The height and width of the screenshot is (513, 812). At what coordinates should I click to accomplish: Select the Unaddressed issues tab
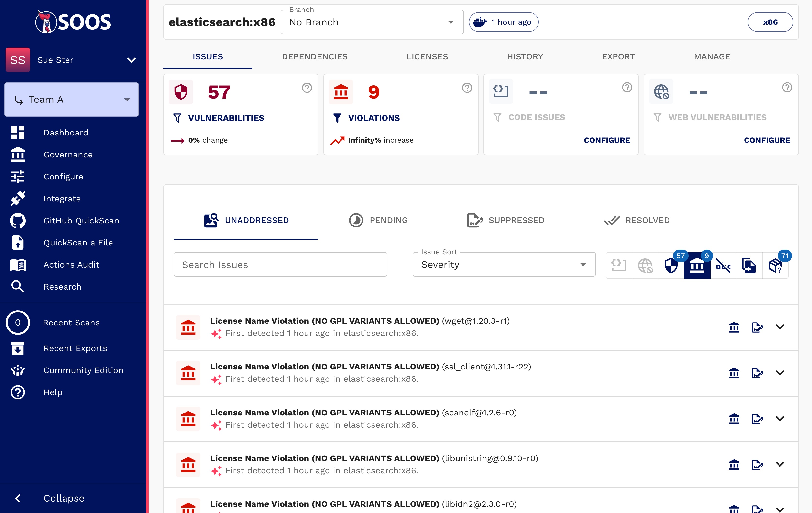[x=246, y=220]
